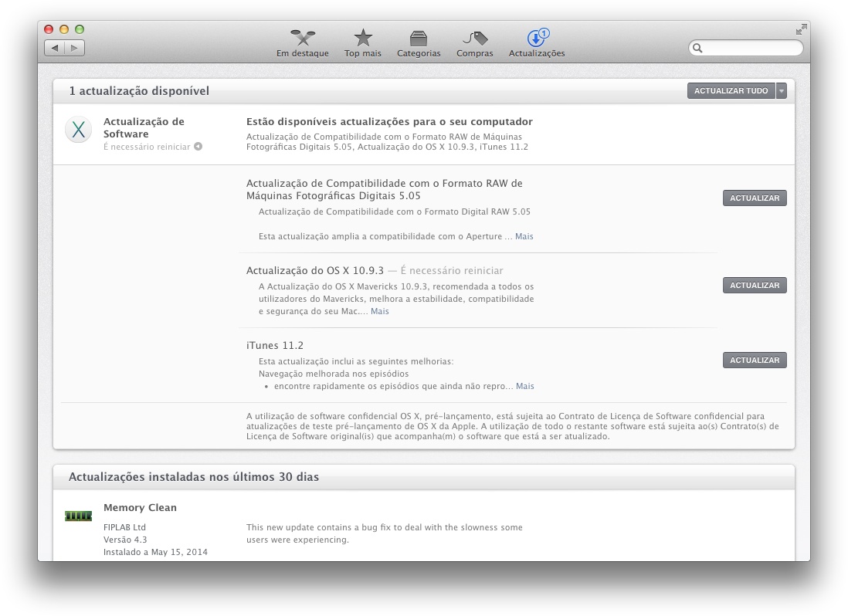848x616 pixels.
Task: Select 'Navegação melhorada nos episódios' line
Action: click(x=334, y=374)
